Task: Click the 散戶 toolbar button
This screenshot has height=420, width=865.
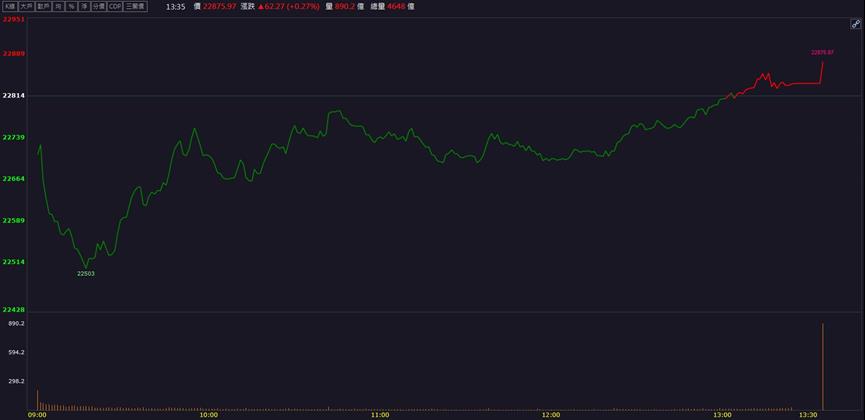Action: pos(44,7)
